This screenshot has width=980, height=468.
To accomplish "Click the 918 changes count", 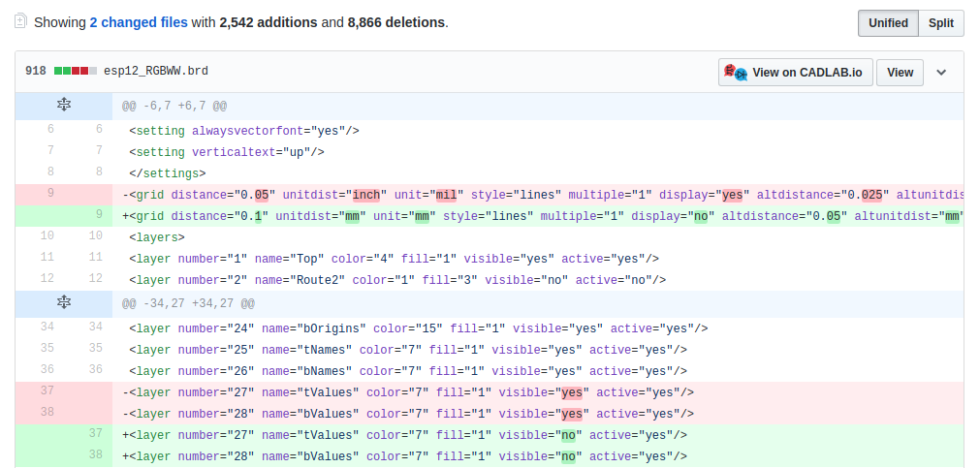I will [36, 72].
